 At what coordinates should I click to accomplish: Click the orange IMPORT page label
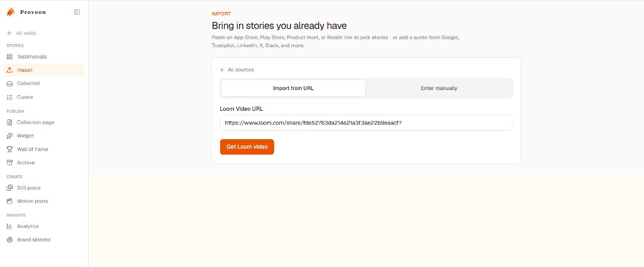[221, 14]
